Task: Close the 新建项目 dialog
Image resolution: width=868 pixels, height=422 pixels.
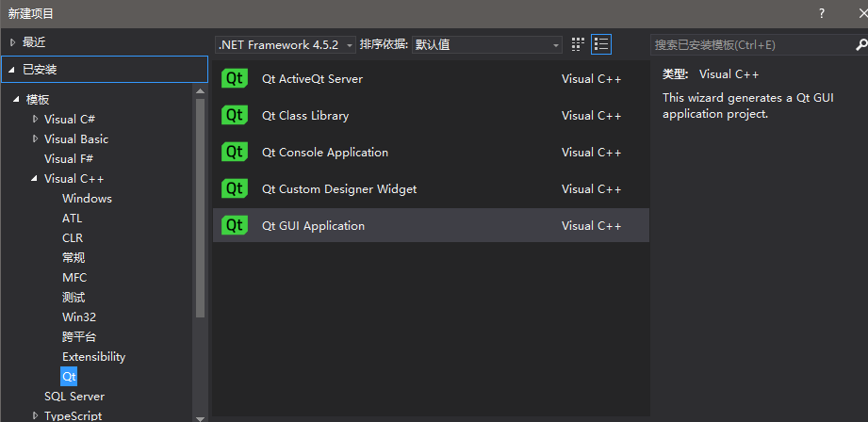Action: coord(862,13)
